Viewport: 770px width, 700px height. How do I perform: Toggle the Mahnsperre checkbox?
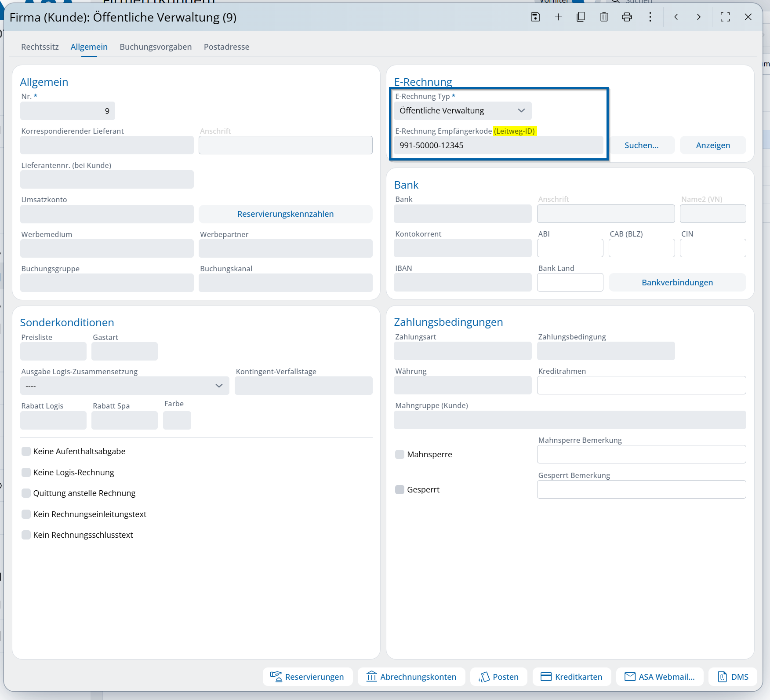click(x=400, y=455)
